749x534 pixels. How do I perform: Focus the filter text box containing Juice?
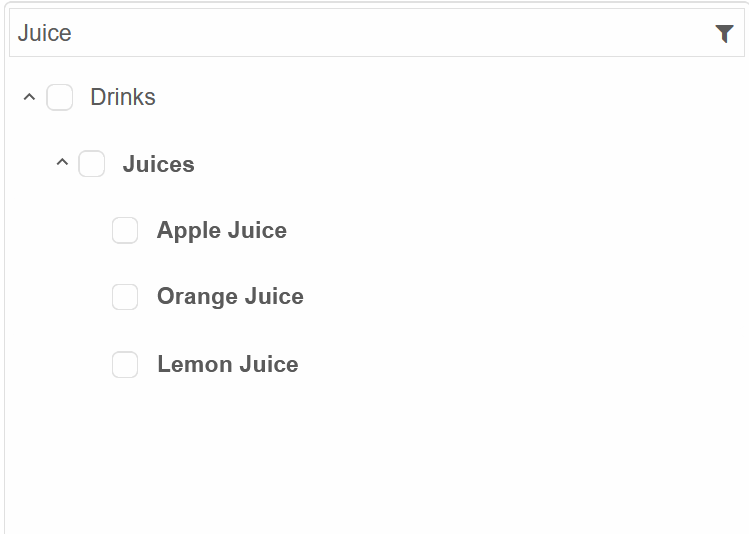(x=377, y=33)
